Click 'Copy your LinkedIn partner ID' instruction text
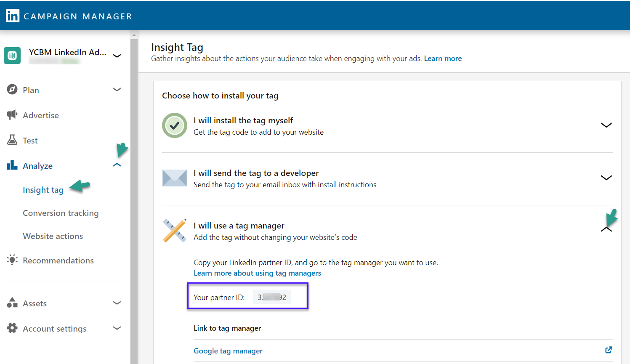Viewport: 630px width, 364px height. click(316, 263)
